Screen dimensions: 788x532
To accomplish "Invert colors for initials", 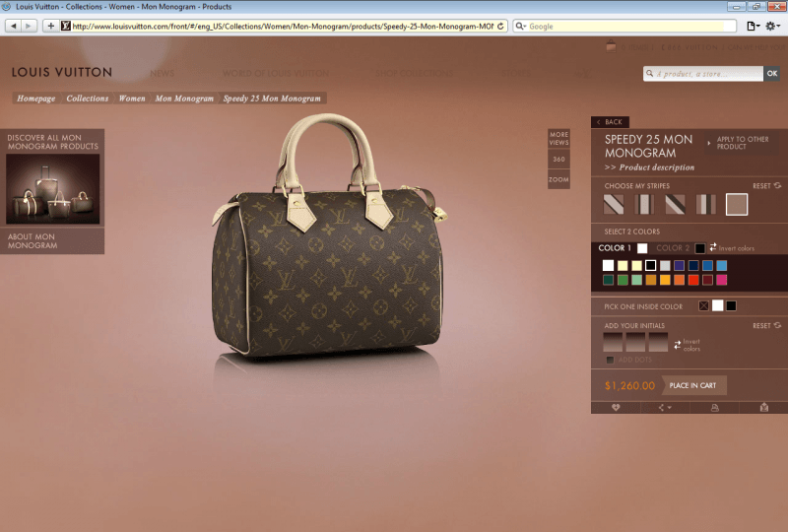I will click(687, 345).
